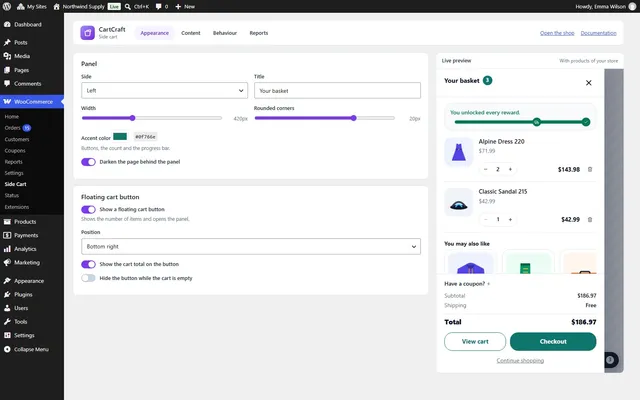
Task: Toggle Darken the page behind the panel
Action: 88,162
